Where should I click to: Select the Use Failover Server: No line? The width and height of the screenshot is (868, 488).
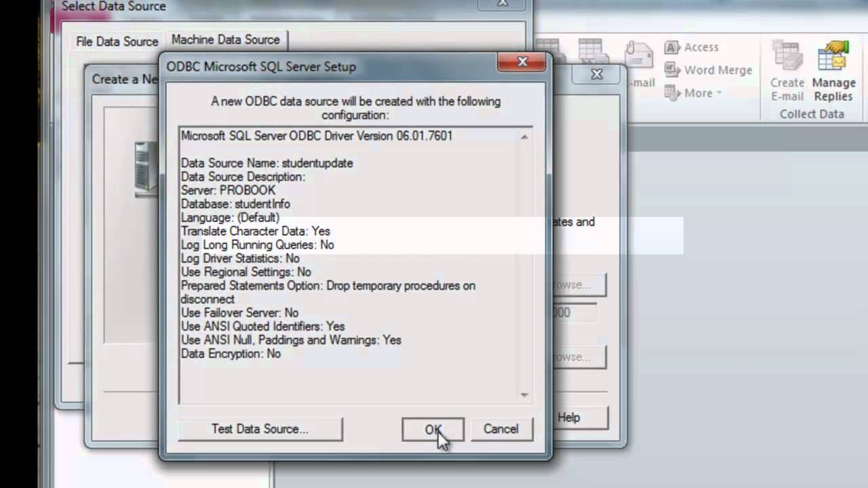click(x=239, y=313)
